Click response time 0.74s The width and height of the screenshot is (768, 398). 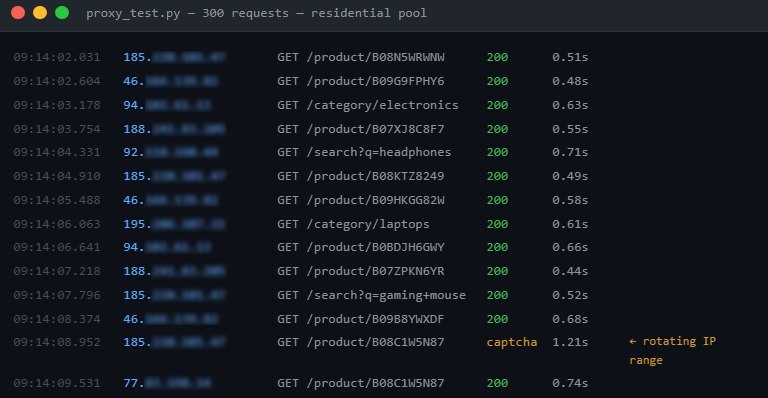coord(570,383)
